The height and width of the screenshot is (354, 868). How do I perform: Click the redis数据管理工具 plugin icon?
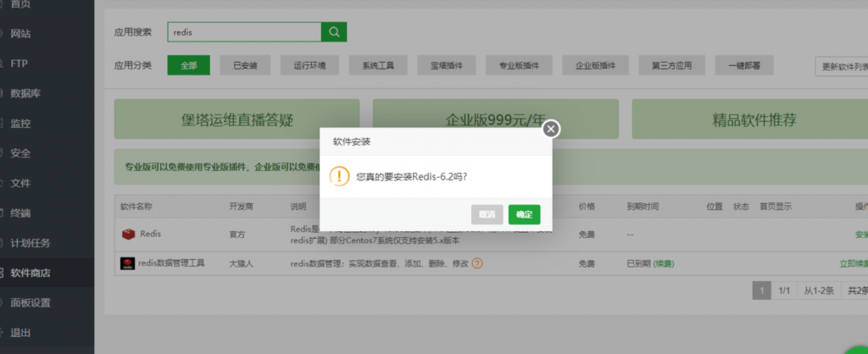pos(128,263)
